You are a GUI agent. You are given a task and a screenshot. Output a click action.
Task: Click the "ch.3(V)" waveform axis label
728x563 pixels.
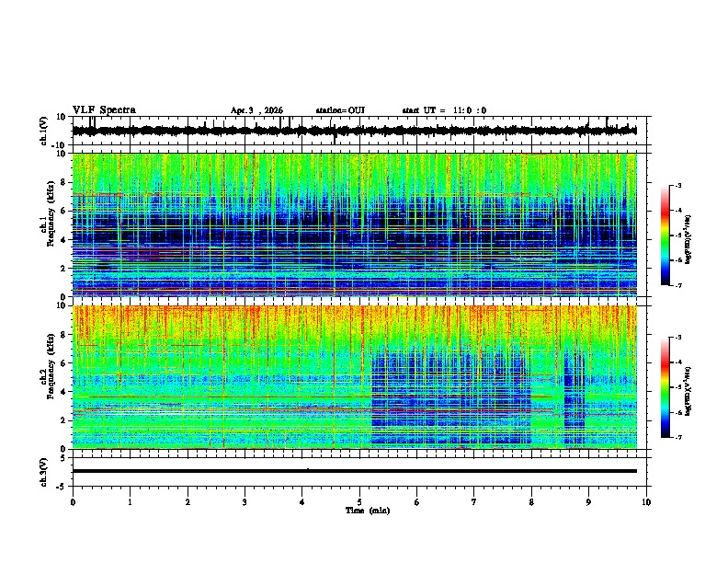click(43, 472)
